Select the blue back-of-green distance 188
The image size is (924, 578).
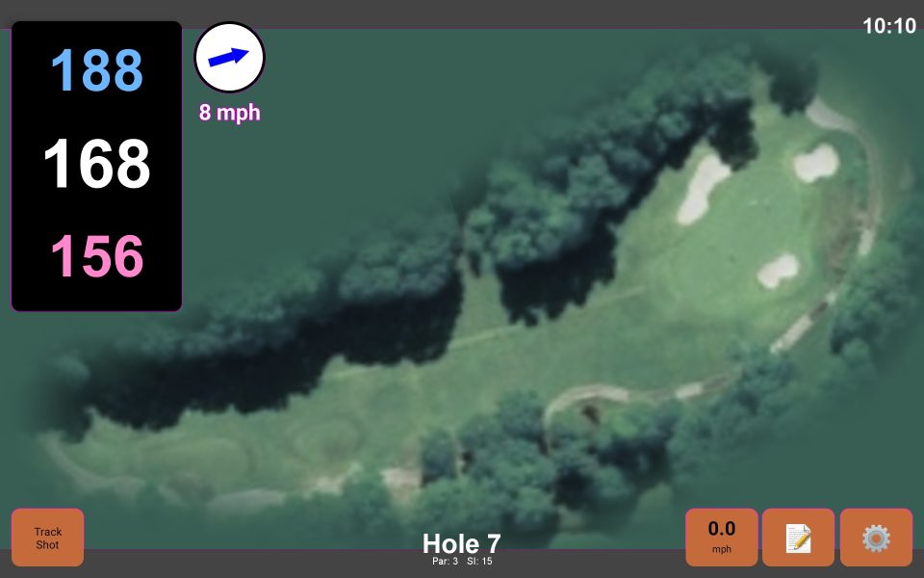coord(96,69)
